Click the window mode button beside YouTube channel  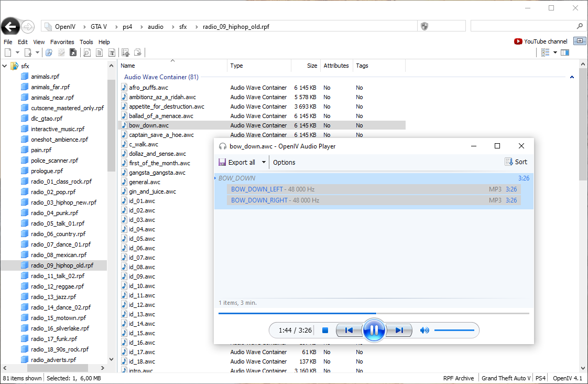580,41
